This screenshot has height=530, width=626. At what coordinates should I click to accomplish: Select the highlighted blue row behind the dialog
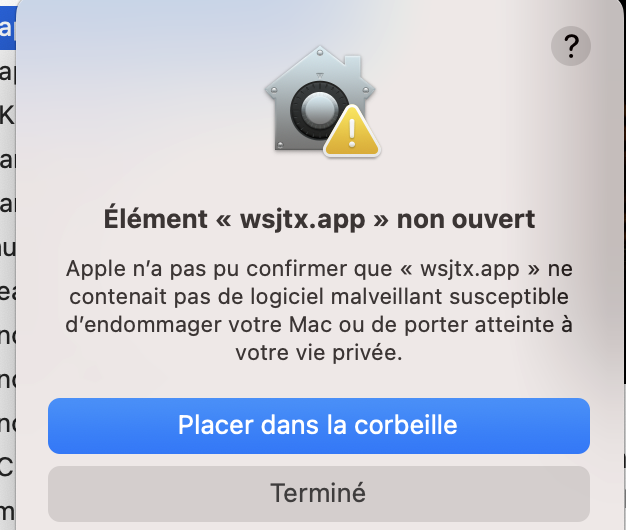[x=8, y=28]
